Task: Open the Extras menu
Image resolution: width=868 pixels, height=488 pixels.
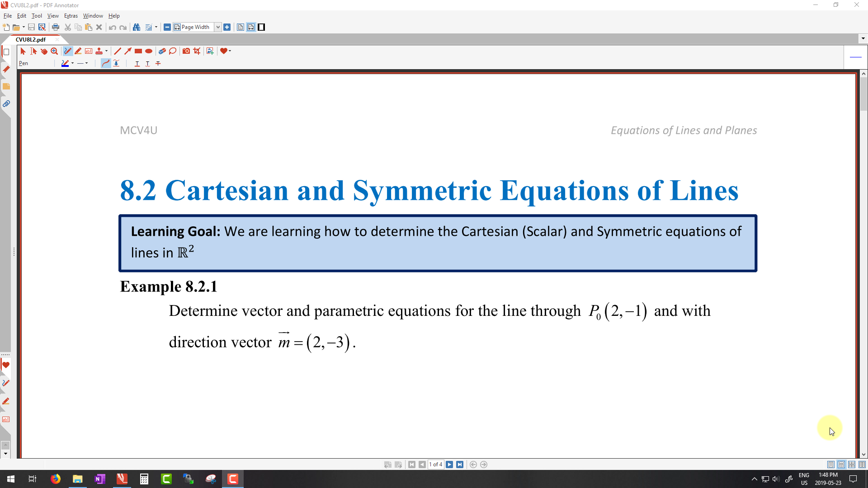Action: click(x=71, y=16)
